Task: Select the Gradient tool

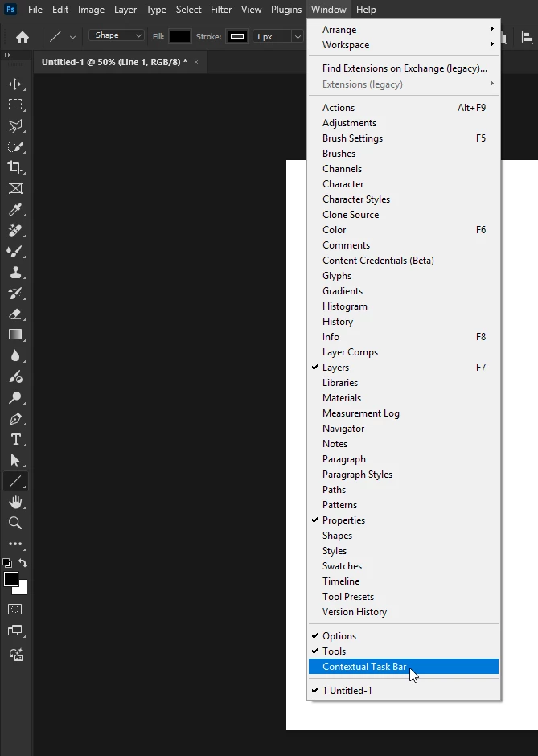Action: (x=15, y=335)
